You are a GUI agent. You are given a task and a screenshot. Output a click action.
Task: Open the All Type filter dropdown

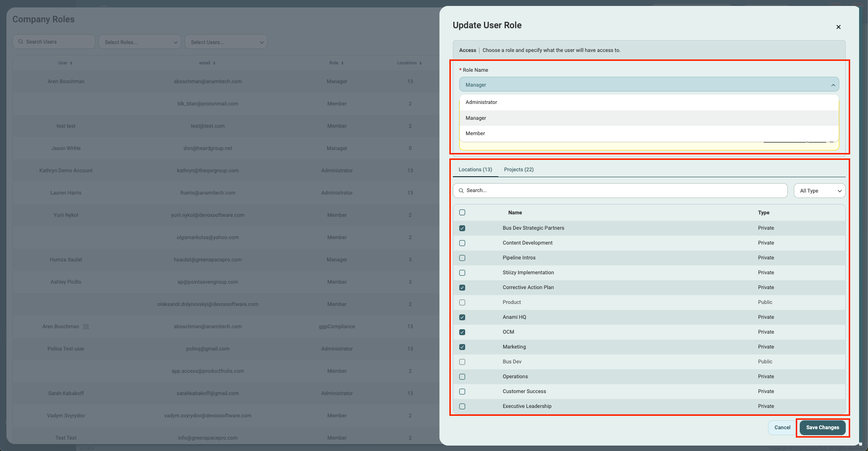pos(819,191)
